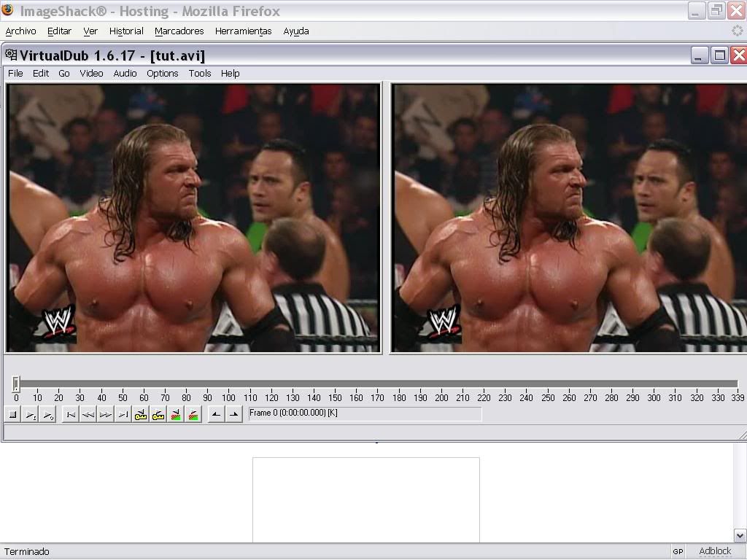Screen dimensions: 747x560
Task: Click the Adblock status bar button
Action: tap(714, 551)
